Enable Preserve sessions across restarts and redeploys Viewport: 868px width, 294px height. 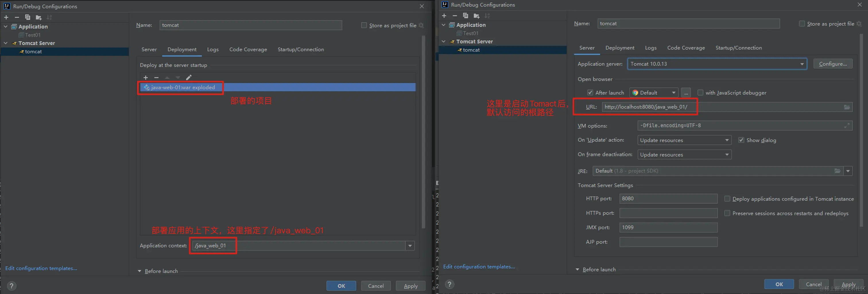click(727, 213)
